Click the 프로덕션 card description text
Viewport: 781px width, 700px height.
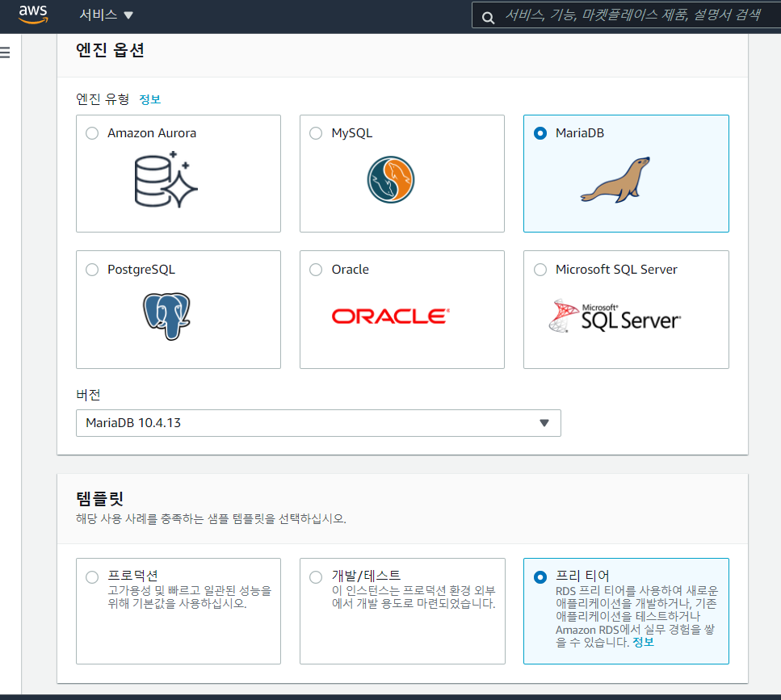click(x=189, y=597)
